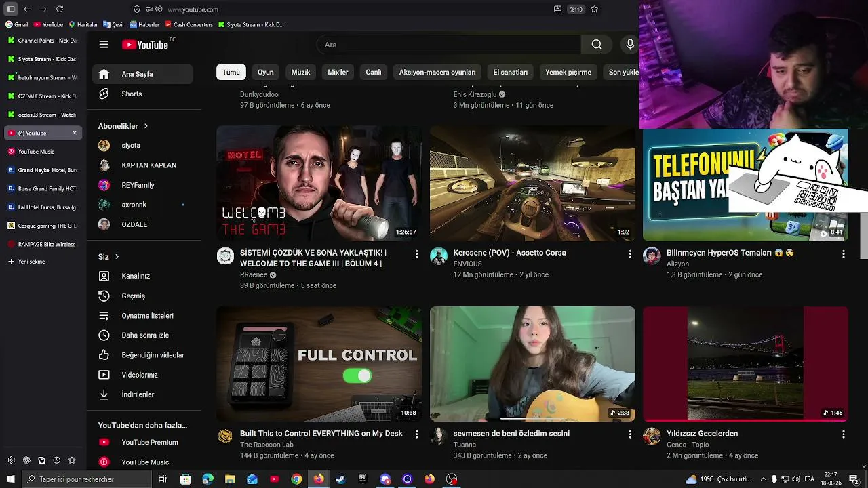The width and height of the screenshot is (868, 488).
Task: Expand the Abonelikler subscriptions section
Action: pyautogui.click(x=123, y=126)
